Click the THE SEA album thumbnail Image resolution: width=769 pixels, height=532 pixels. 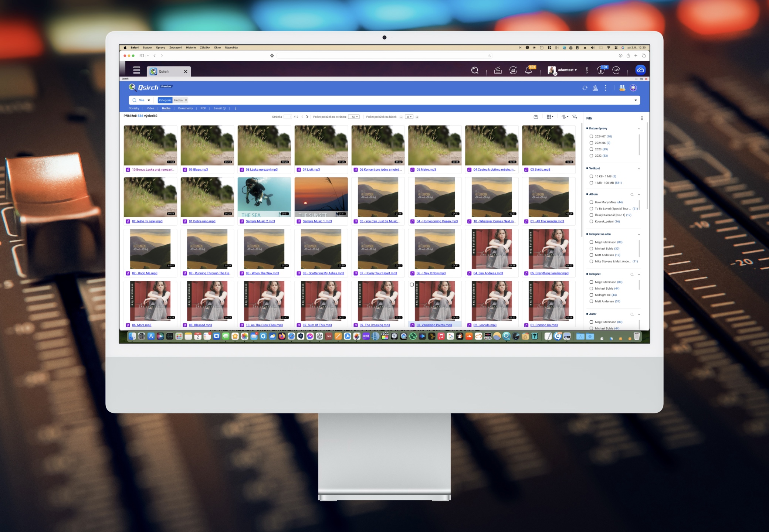264,197
